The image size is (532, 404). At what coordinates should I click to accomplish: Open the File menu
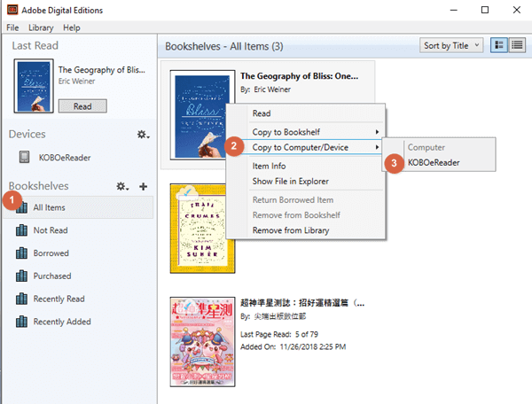pyautogui.click(x=12, y=27)
